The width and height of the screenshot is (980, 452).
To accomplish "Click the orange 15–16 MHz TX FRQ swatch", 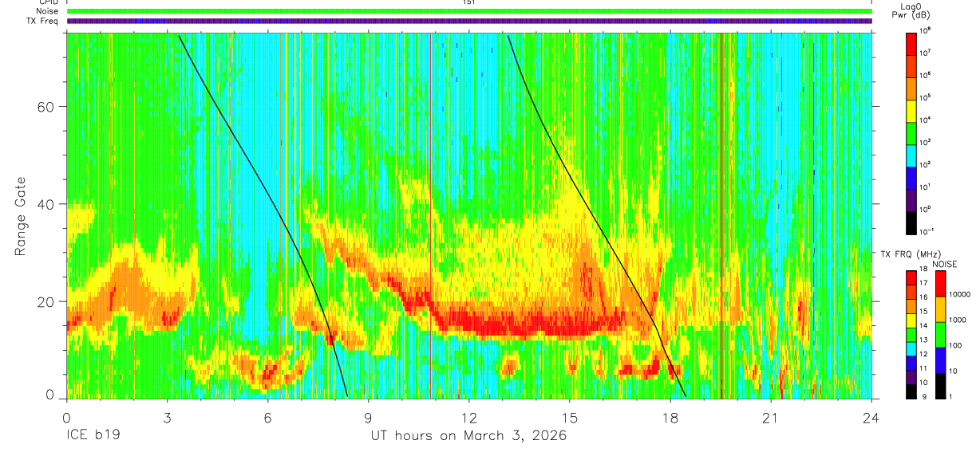I will coord(911,306).
